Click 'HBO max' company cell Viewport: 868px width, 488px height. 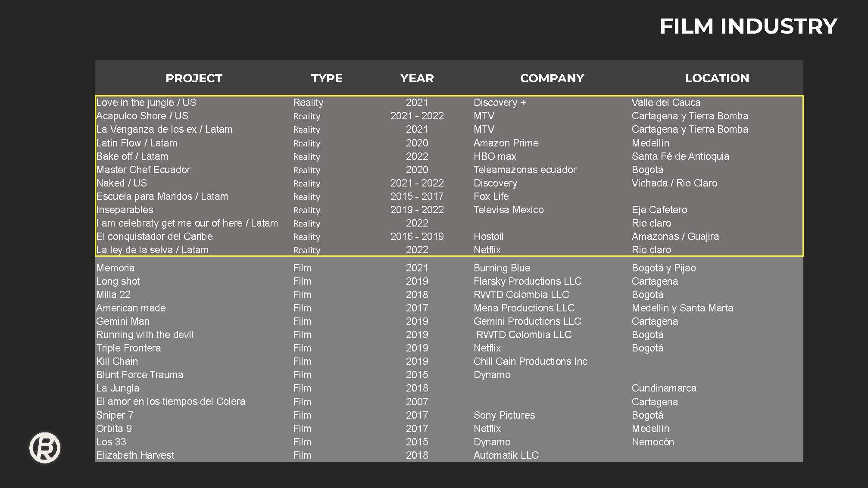pos(495,156)
